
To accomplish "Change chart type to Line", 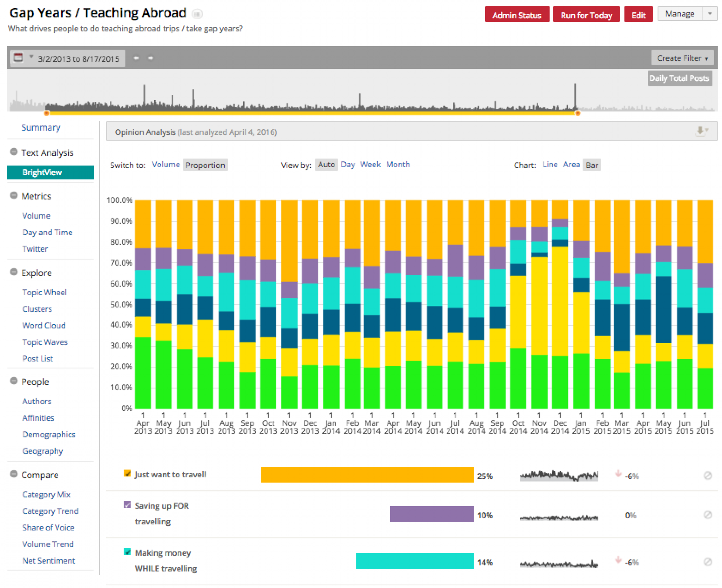I will click(x=550, y=165).
